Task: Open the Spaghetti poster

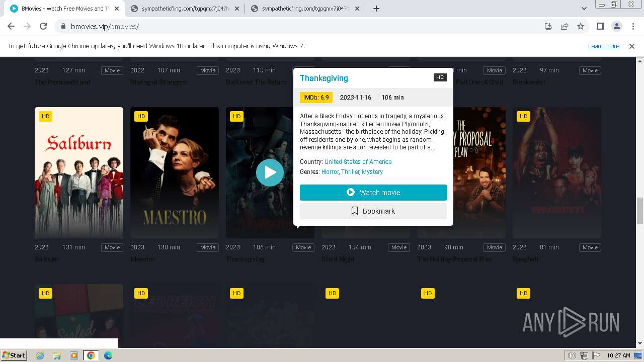Action: (557, 172)
